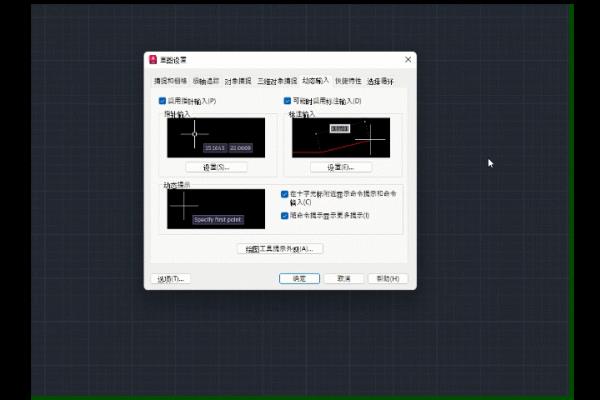Image resolution: width=600 pixels, height=400 pixels.
Task: Switch to the 快捷特性 tab
Action: 348,81
